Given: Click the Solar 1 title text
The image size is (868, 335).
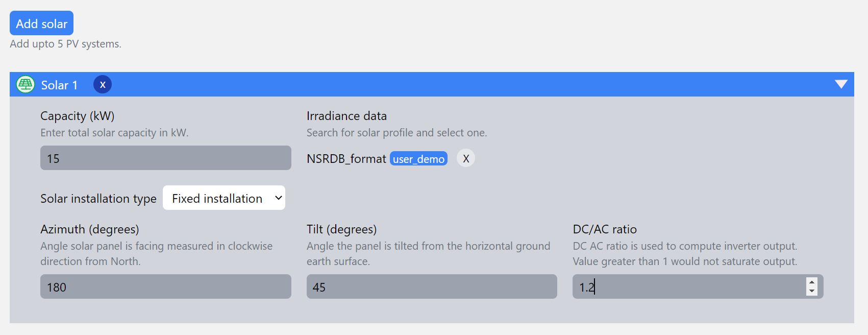Looking at the screenshot, I should tap(59, 85).
